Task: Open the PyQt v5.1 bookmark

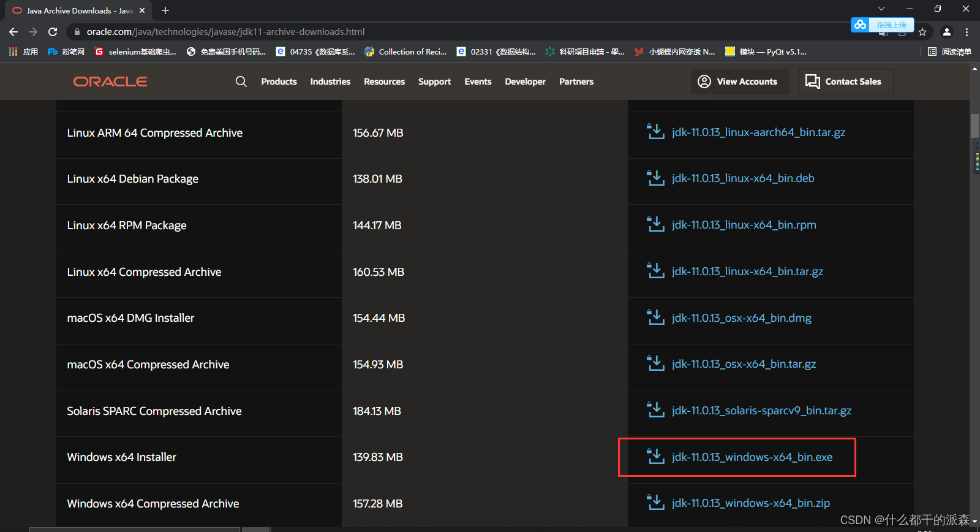Action: (766, 51)
